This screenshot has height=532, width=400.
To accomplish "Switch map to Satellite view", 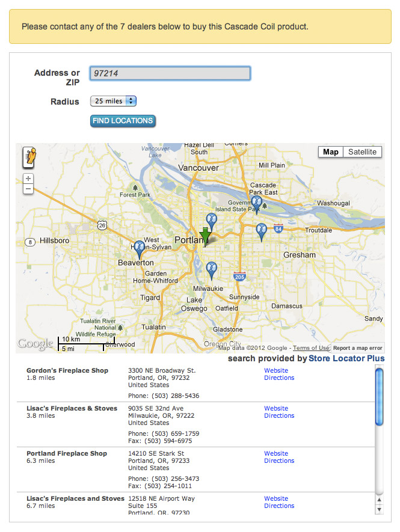I will (x=362, y=151).
